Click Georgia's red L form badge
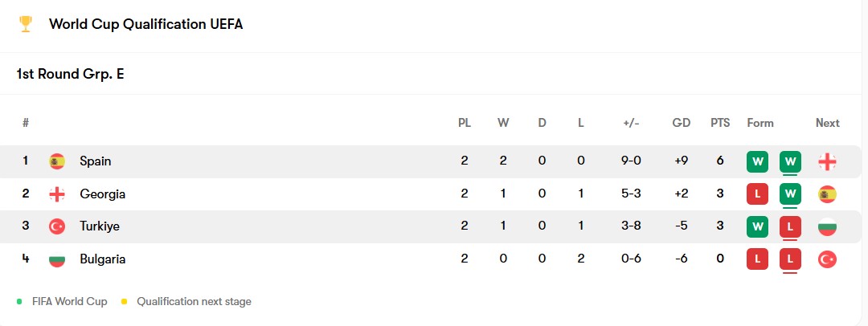Image resolution: width=868 pixels, height=326 pixels. (x=757, y=194)
